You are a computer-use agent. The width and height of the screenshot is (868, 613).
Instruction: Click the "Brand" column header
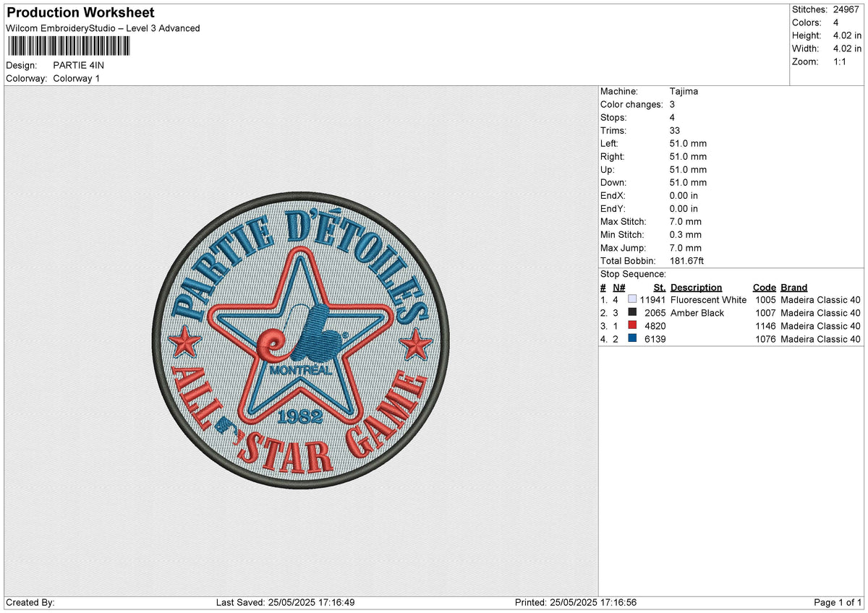[794, 287]
